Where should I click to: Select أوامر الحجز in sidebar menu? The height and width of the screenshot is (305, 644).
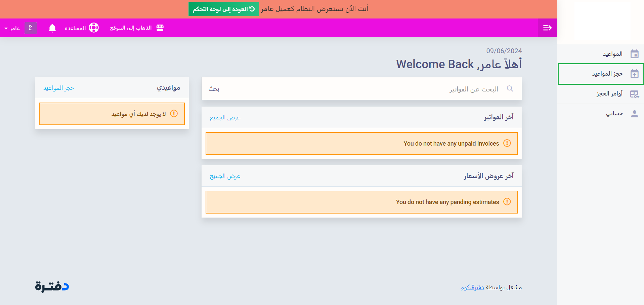click(x=609, y=94)
